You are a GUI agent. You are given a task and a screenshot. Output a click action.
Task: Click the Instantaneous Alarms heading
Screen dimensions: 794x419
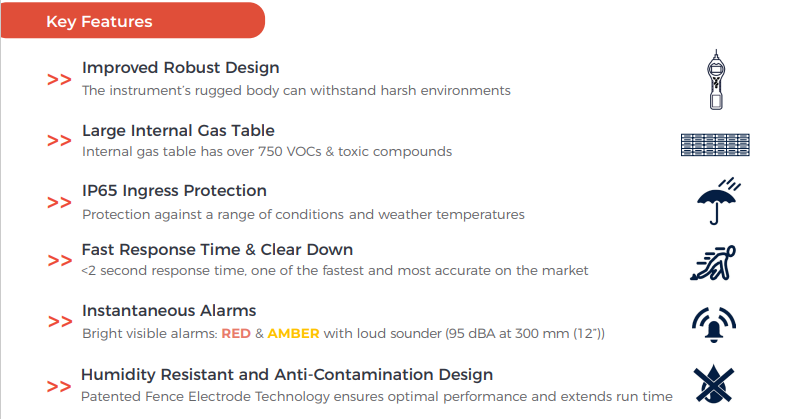click(x=169, y=310)
